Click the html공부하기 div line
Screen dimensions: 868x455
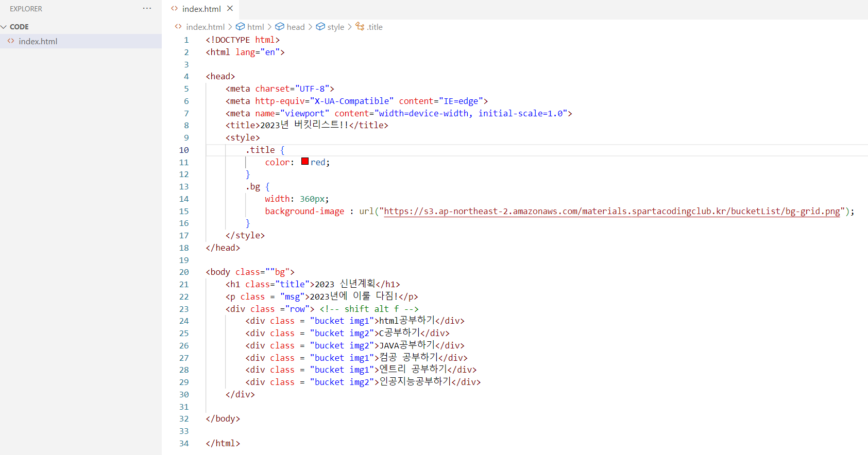(x=355, y=321)
